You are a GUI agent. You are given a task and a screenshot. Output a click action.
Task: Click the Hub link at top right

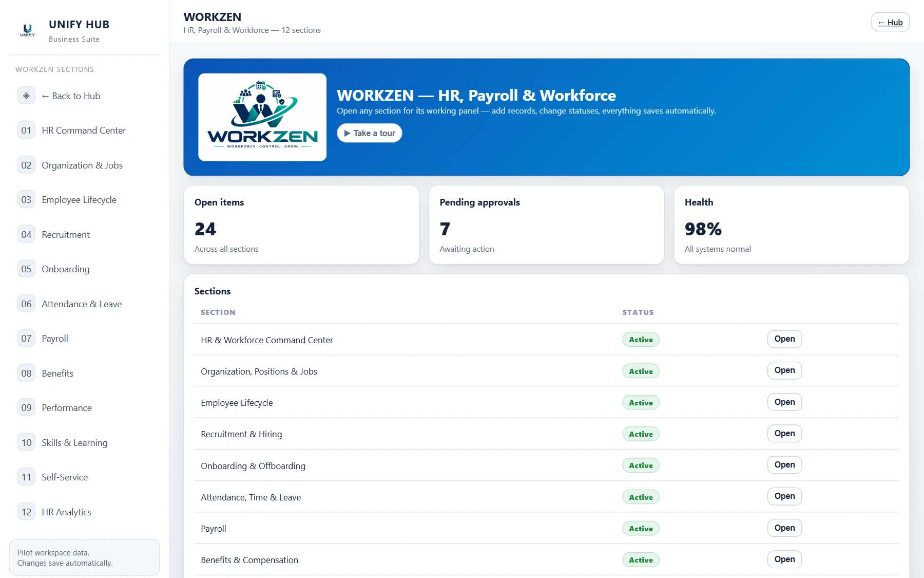[x=890, y=22]
